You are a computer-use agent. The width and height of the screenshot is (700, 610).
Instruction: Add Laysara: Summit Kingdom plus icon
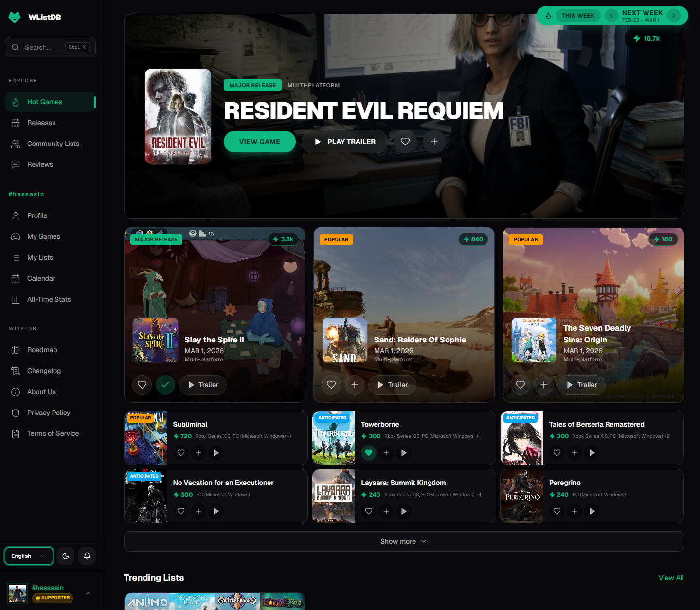386,511
